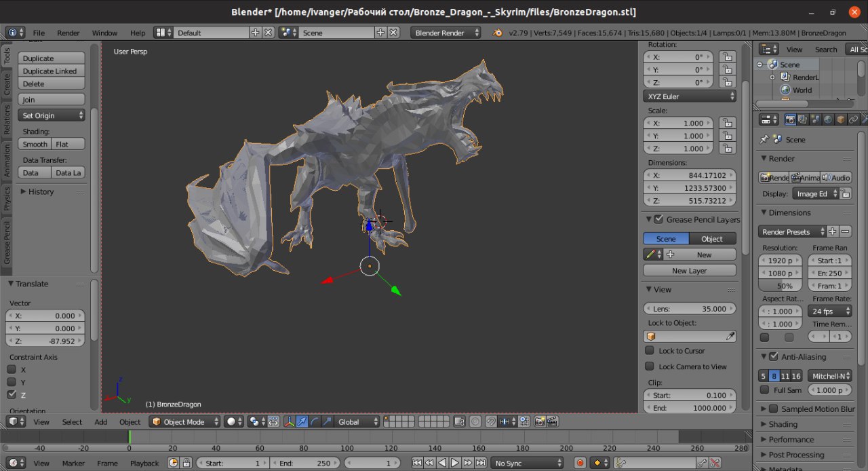
Task: Toggle the snap magnet icon
Action: (x=490, y=421)
